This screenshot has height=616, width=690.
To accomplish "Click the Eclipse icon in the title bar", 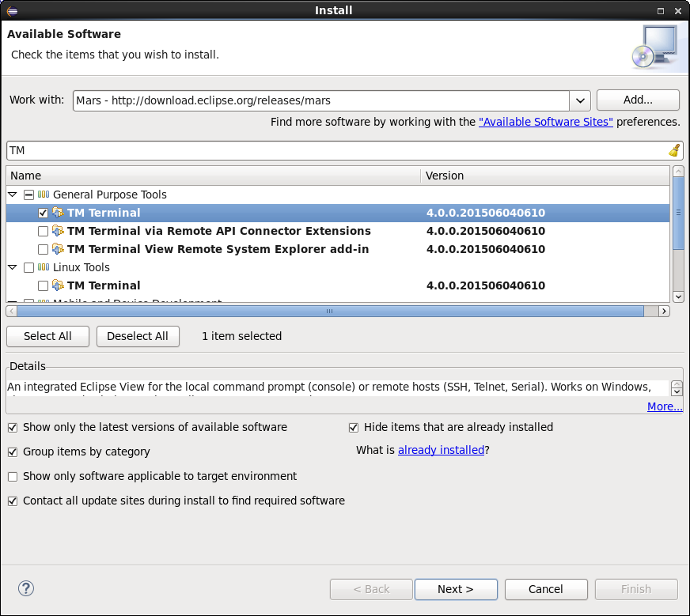I will tap(13, 10).
